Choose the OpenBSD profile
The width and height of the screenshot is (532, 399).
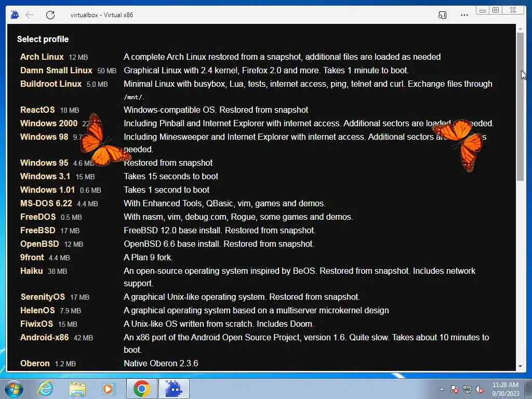point(39,244)
